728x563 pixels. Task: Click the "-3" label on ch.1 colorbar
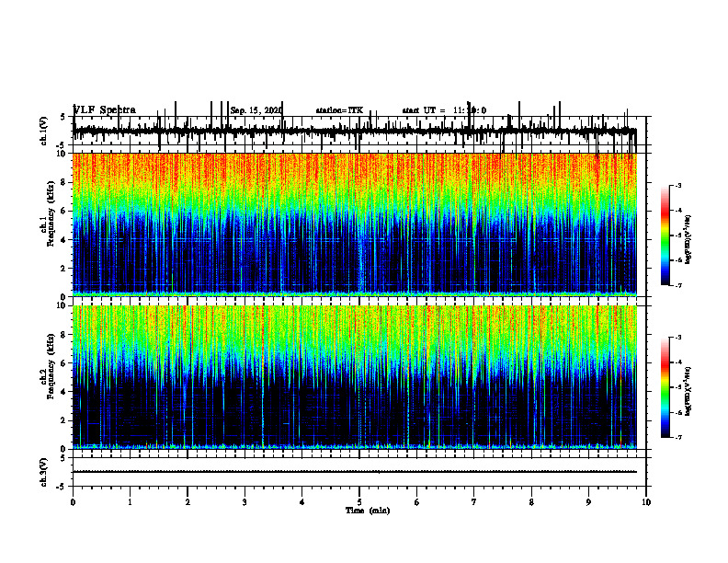click(678, 185)
